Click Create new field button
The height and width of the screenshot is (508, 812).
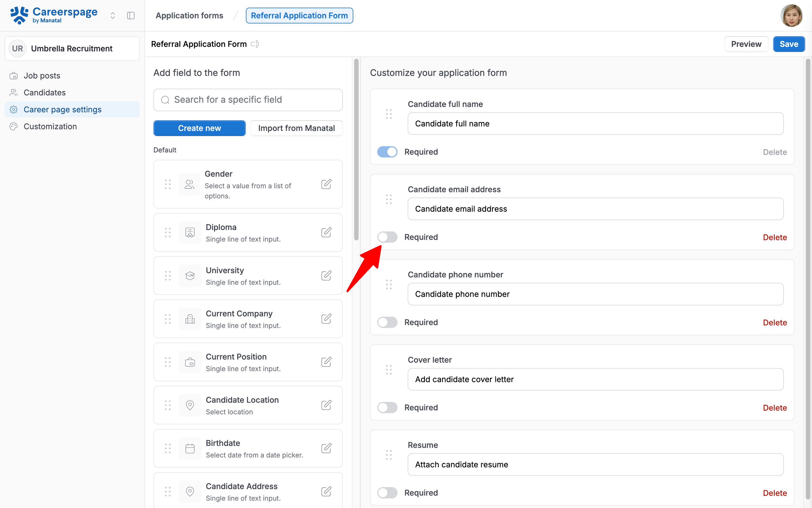[199, 128]
